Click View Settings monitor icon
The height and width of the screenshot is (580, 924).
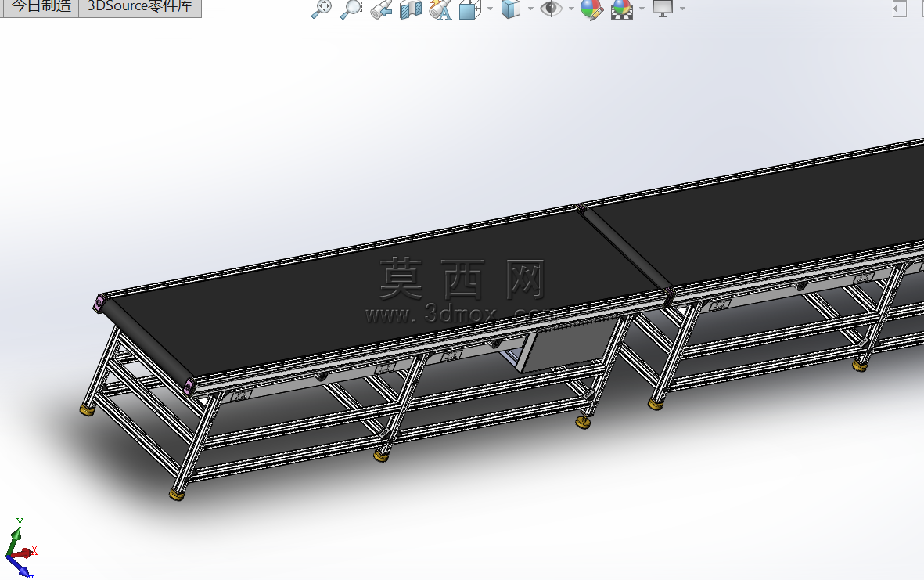click(663, 9)
